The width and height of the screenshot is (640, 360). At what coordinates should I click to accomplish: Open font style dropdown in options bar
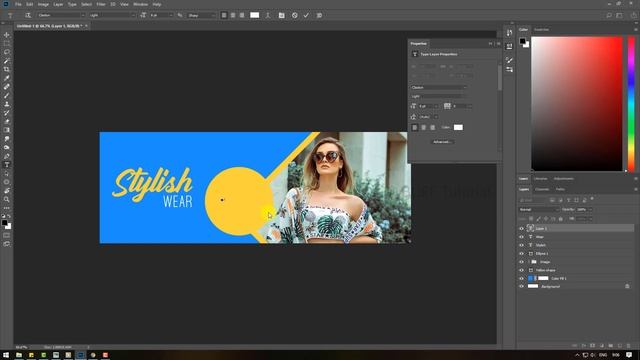[x=112, y=15]
